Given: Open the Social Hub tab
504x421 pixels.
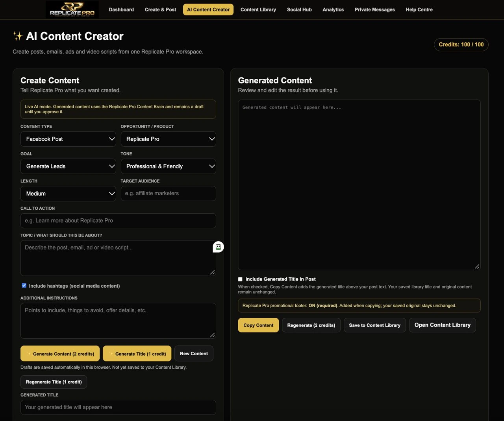Looking at the screenshot, I should pyautogui.click(x=299, y=9).
